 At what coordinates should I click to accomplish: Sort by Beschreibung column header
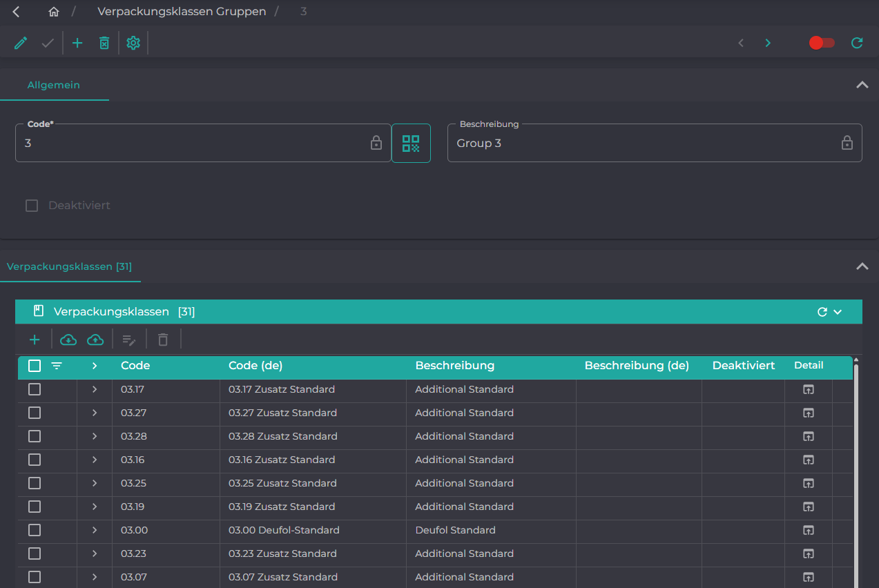click(454, 366)
